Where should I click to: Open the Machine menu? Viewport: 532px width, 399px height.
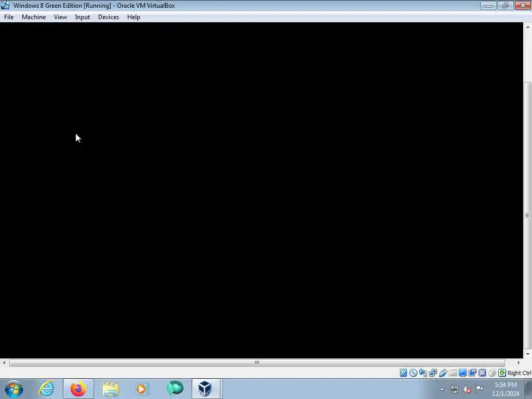pyautogui.click(x=34, y=17)
